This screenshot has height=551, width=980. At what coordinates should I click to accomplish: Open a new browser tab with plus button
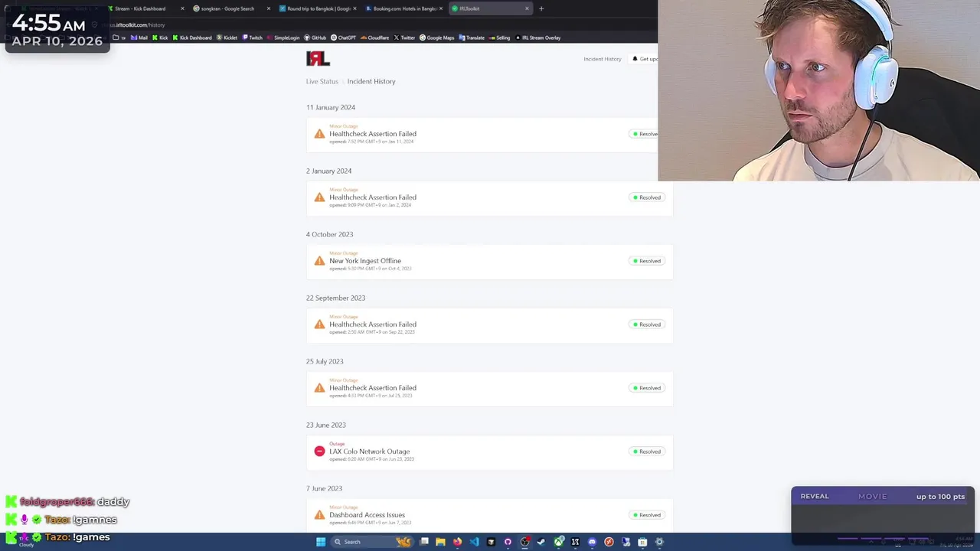click(541, 8)
